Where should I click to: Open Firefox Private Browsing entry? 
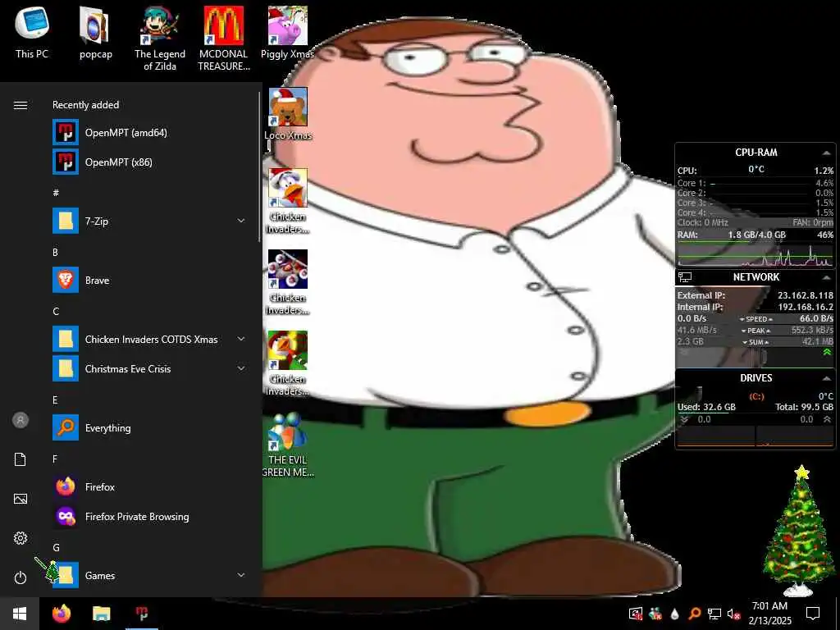click(149, 517)
